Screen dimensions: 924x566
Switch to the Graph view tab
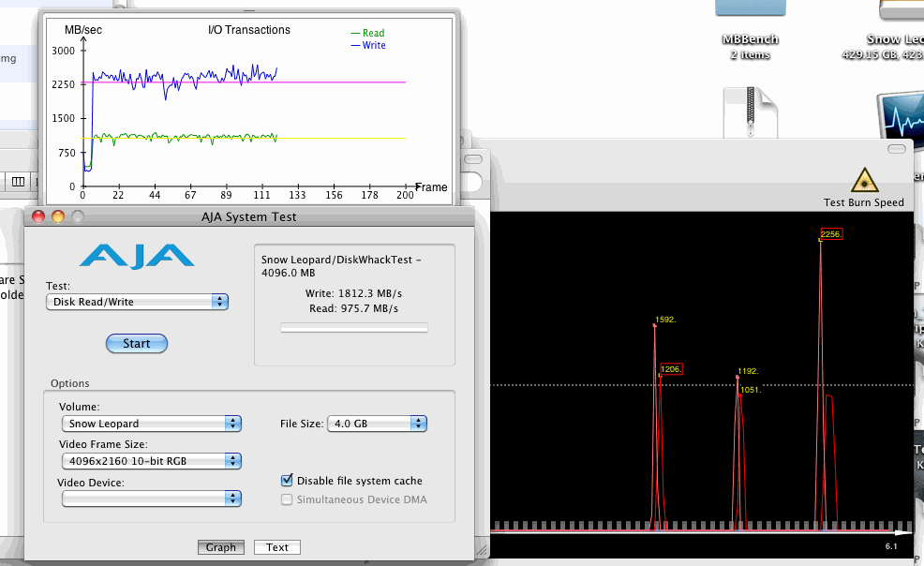[221, 547]
